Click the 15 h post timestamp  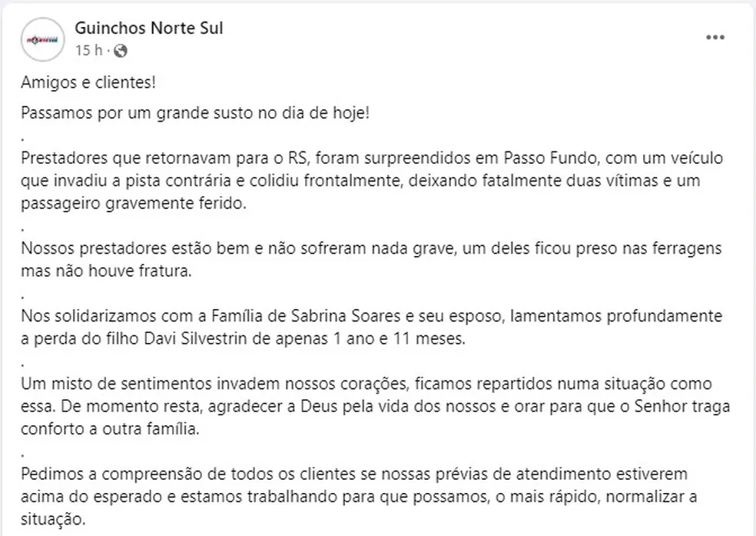coord(88,50)
